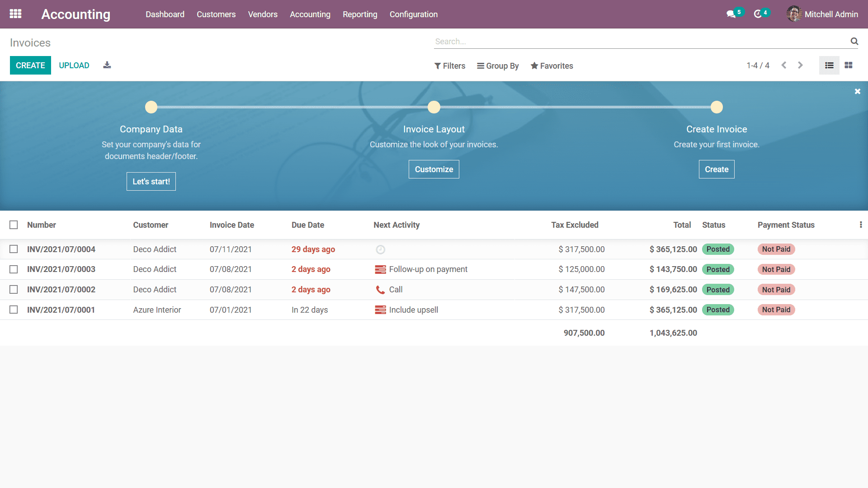The height and width of the screenshot is (488, 868).
Task: Open Mitchell Admin user menu
Action: (x=822, y=14)
